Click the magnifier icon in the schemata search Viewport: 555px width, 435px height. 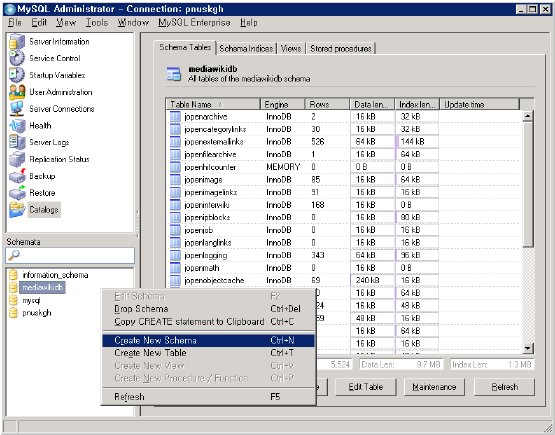pyautogui.click(x=13, y=255)
